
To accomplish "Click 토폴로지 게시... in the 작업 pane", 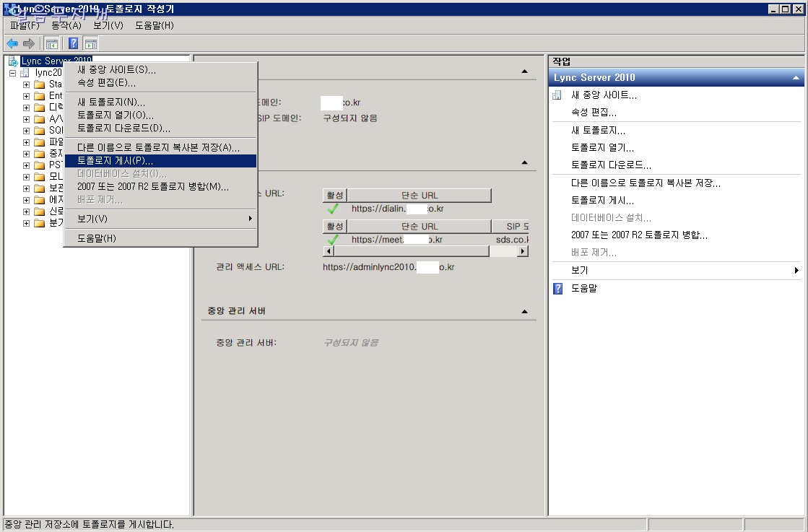I will click(x=602, y=201).
